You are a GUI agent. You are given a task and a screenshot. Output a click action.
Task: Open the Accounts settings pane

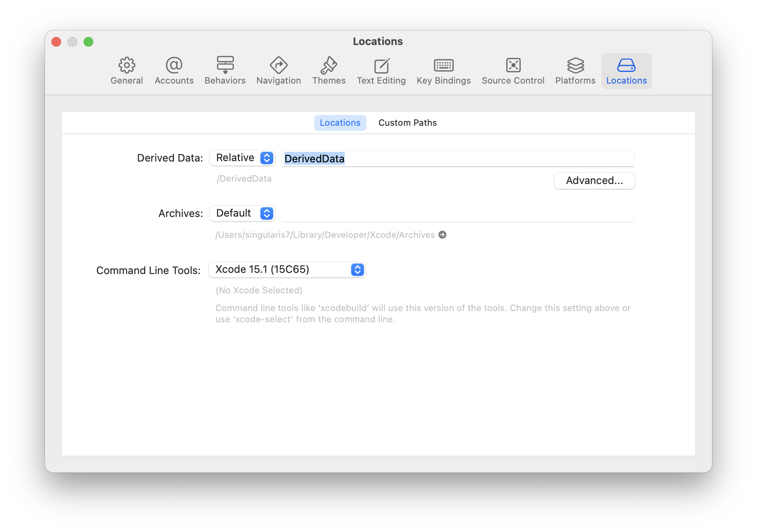tap(174, 71)
